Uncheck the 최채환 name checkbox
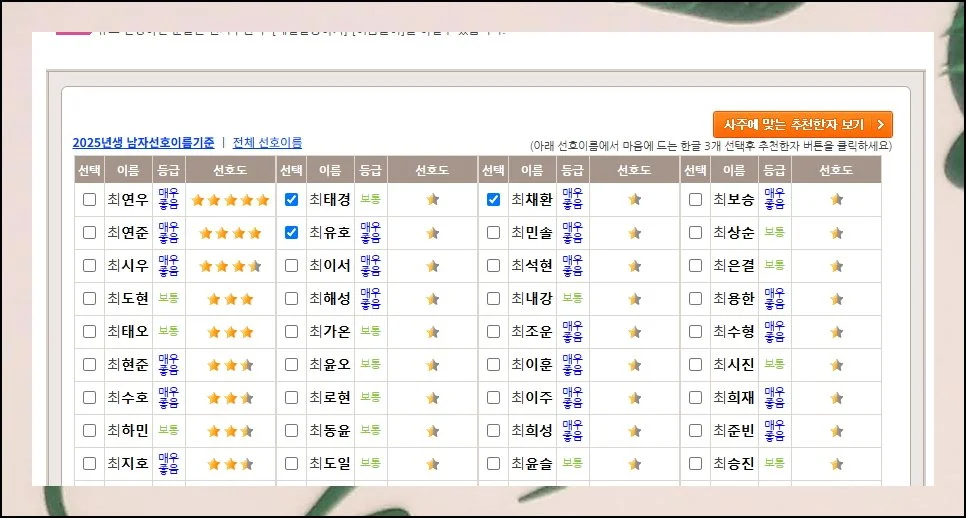The width and height of the screenshot is (966, 518). click(x=493, y=200)
